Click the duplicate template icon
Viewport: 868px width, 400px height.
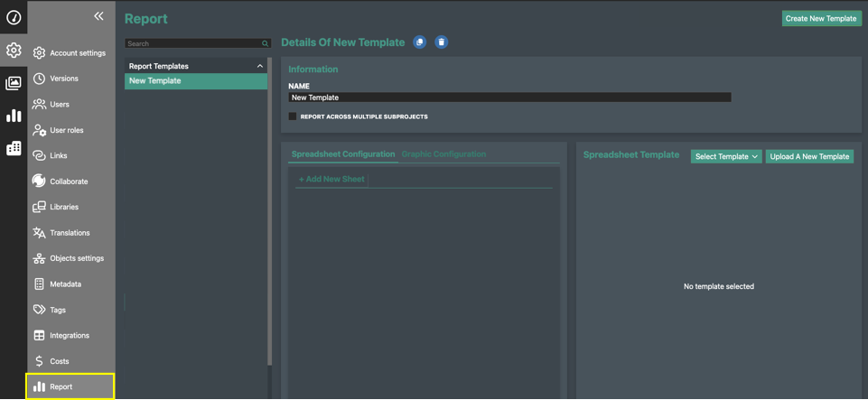tap(420, 42)
